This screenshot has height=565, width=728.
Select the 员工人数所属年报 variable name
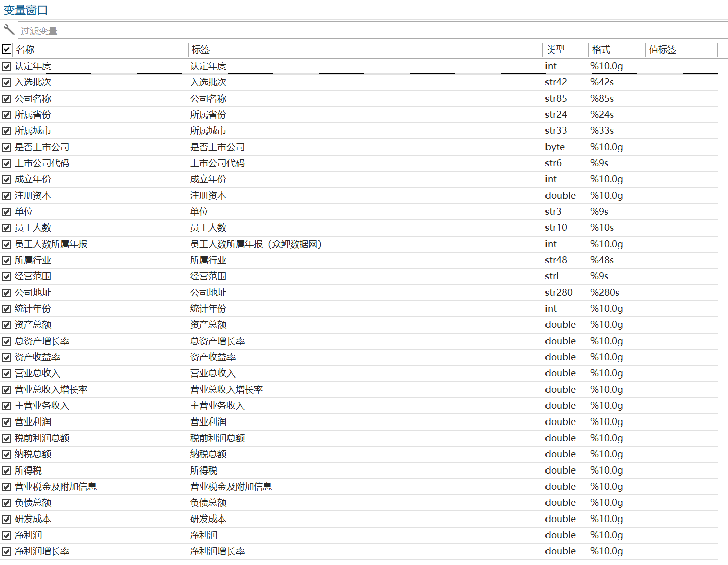tap(51, 244)
